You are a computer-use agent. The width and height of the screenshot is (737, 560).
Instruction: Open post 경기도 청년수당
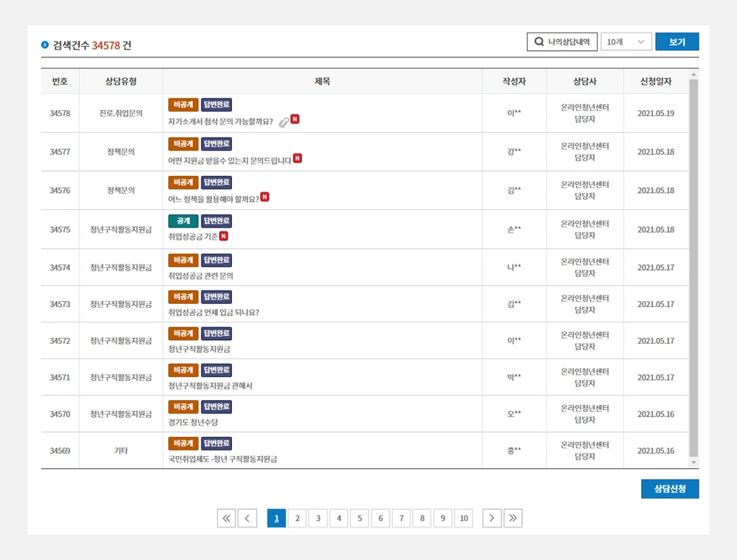coord(193,422)
